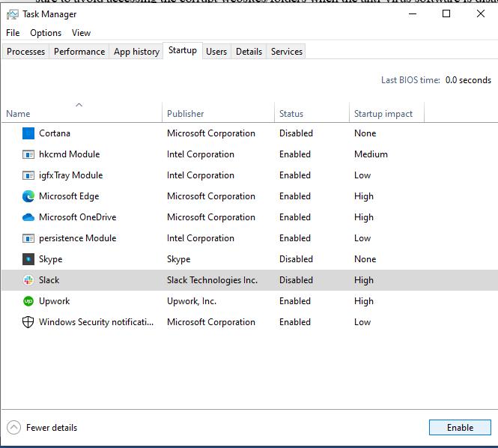Select the Upwork name text
The image size is (498, 448).
tap(55, 301)
